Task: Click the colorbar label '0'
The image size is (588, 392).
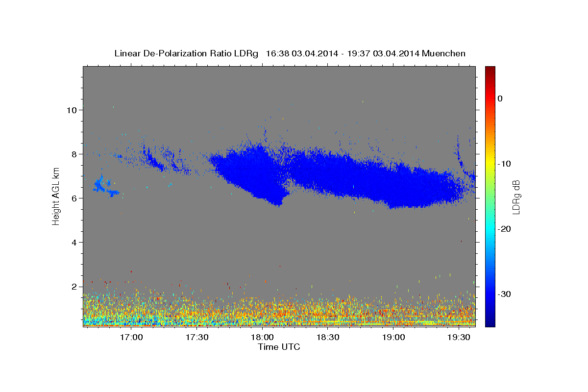Action: [x=500, y=98]
